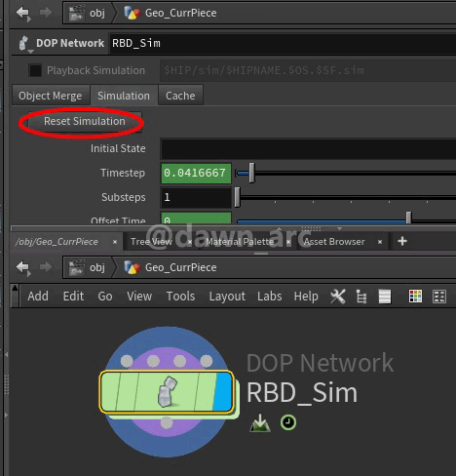This screenshot has height=476, width=456.
Task: Close the /obj/Geo_CurrPiece pane tab
Action: point(115,242)
